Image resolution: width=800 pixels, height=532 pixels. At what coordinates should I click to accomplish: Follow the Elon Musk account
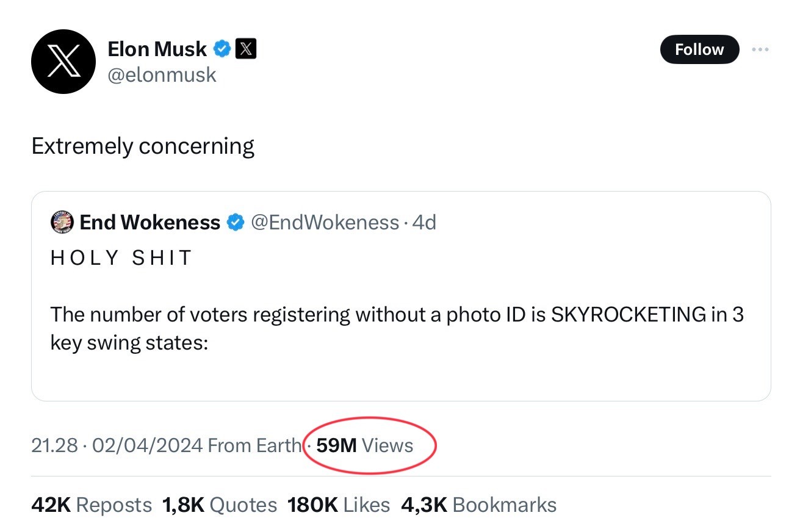[x=699, y=49]
